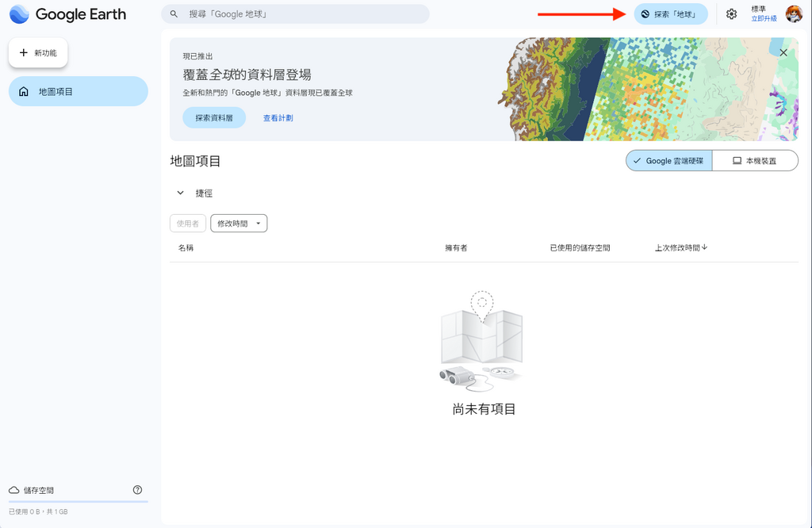The height and width of the screenshot is (528, 812).
Task: Click the 已使用 0 B，共 1 GB text
Action: (38, 511)
